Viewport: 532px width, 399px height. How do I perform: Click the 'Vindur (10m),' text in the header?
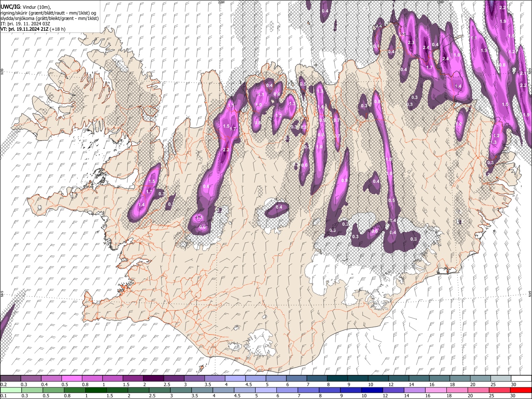tap(37, 7)
